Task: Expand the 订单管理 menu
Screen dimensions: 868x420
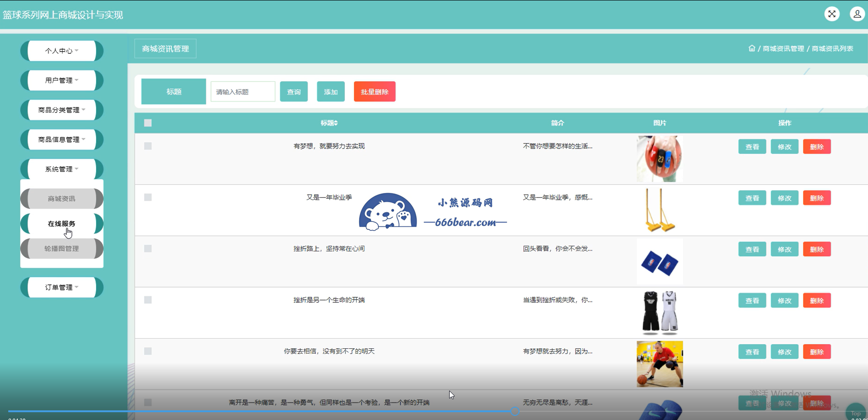Action: [x=62, y=287]
